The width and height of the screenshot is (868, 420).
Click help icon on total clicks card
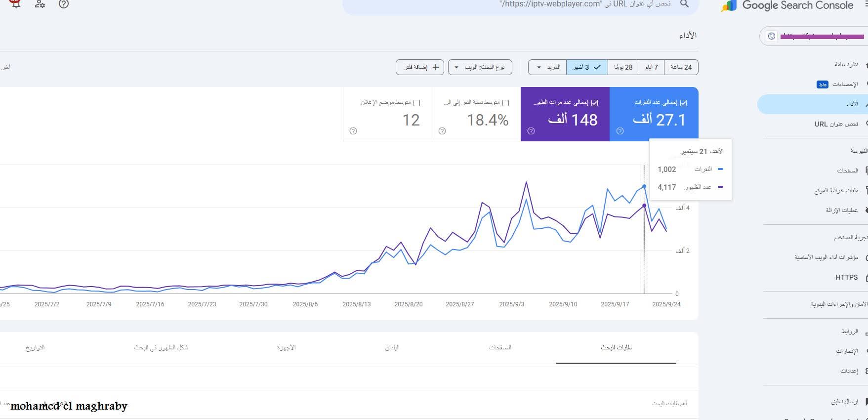(620, 131)
